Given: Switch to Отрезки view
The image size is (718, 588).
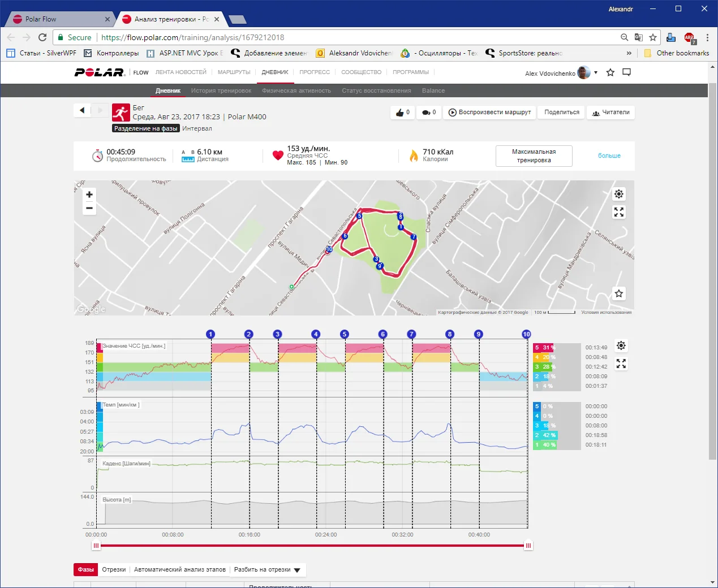Looking at the screenshot, I should [x=114, y=569].
